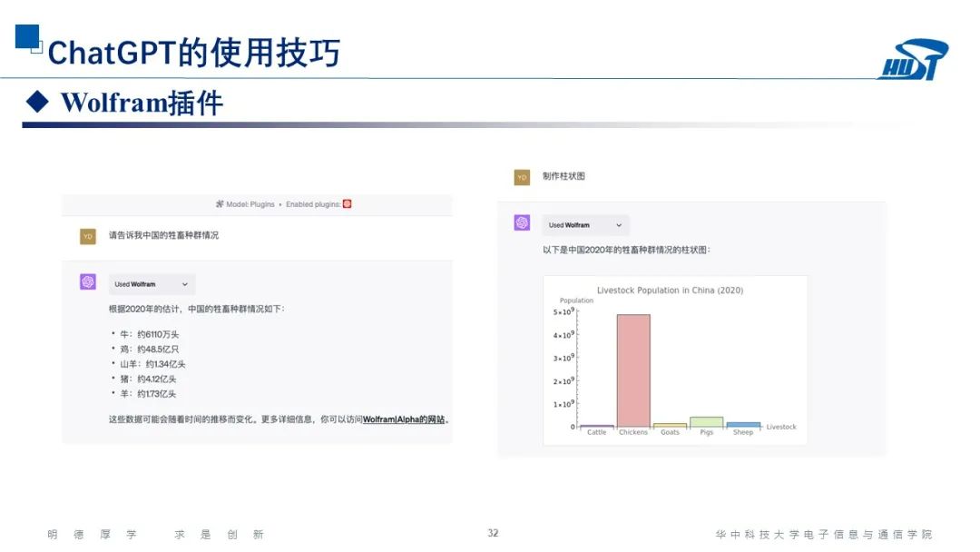
Task: Click the user message 请告诉我中国的牲畜种群情况
Action: [163, 235]
